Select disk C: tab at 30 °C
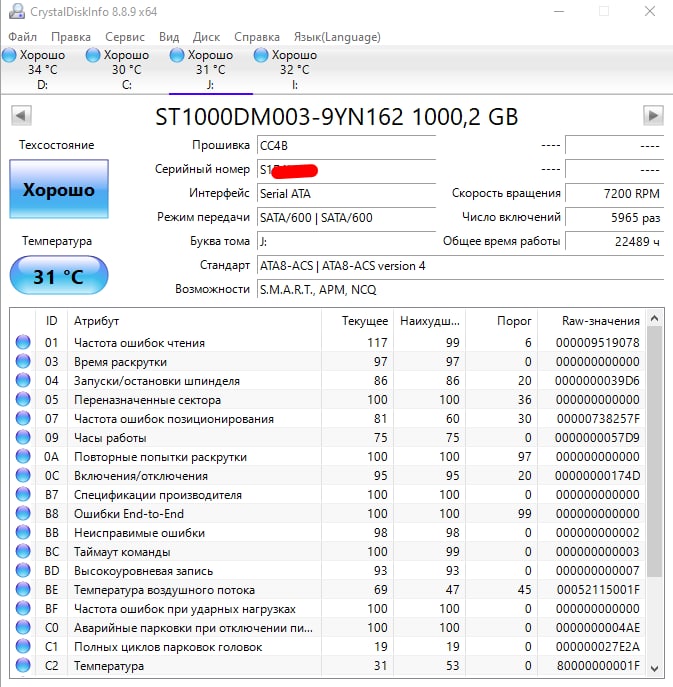The height and width of the screenshot is (687, 673). pyautogui.click(x=127, y=69)
